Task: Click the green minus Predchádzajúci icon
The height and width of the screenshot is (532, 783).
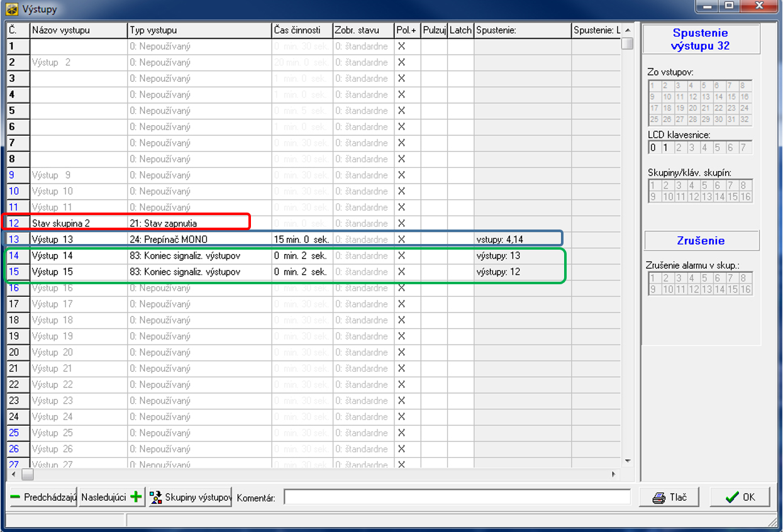Action: [16, 497]
